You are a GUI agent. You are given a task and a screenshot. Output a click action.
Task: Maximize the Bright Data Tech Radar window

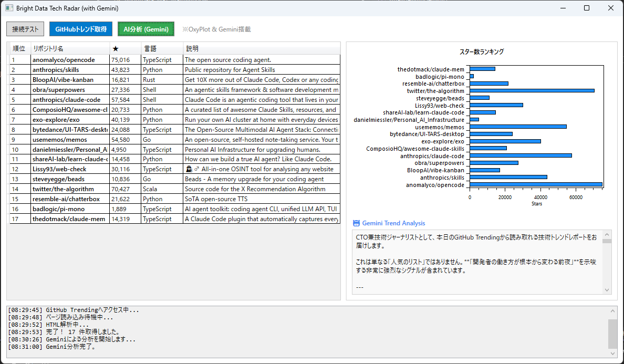(x=587, y=8)
